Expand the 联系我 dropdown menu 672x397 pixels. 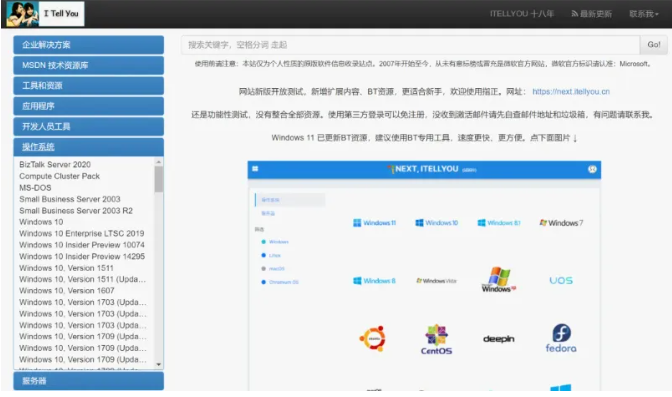point(644,14)
